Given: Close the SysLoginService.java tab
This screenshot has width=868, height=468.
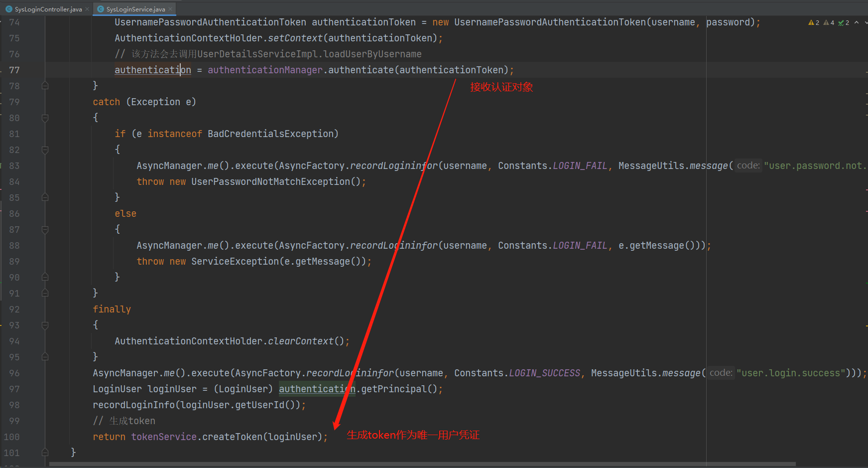Looking at the screenshot, I should [x=170, y=9].
